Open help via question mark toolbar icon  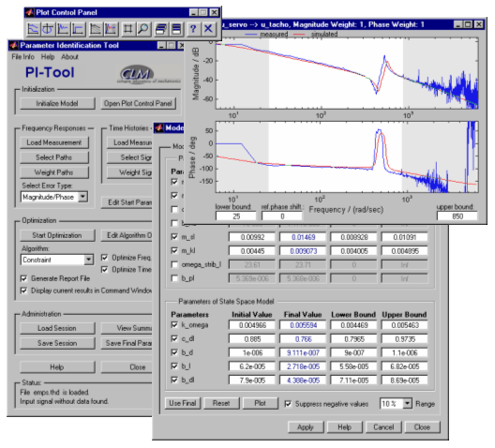point(193,29)
